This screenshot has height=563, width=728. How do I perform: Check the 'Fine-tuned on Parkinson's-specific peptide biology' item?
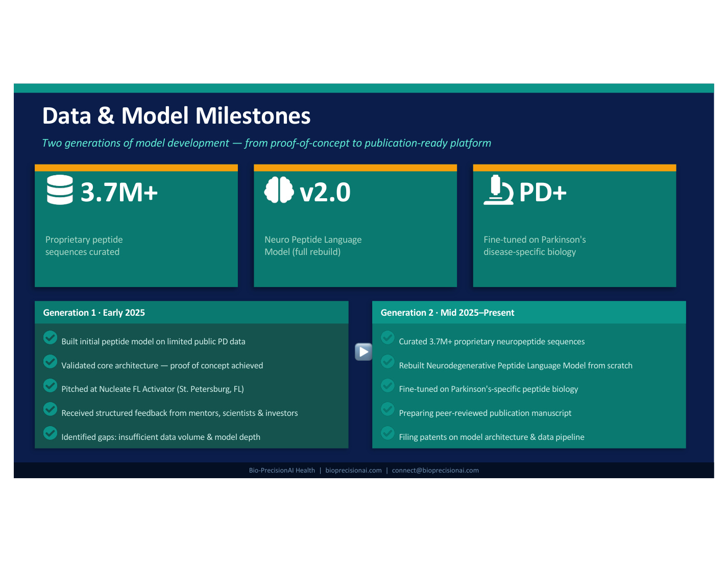(387, 385)
